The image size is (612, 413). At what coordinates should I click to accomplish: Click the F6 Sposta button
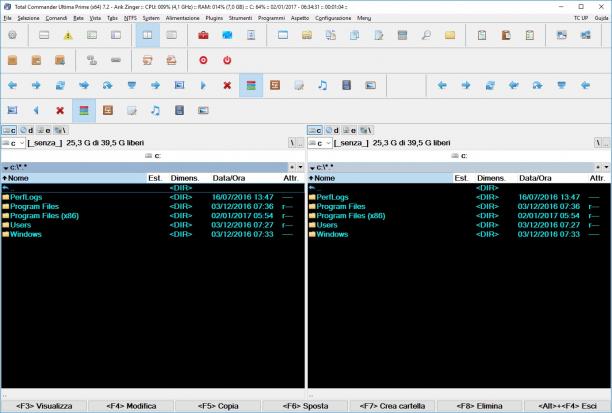(305, 406)
